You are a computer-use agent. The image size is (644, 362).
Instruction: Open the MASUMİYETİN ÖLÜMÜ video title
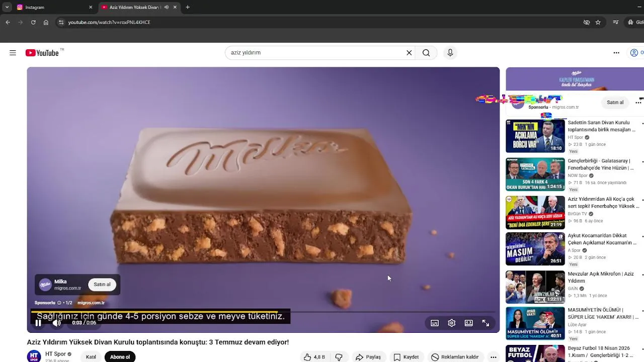coord(603,313)
